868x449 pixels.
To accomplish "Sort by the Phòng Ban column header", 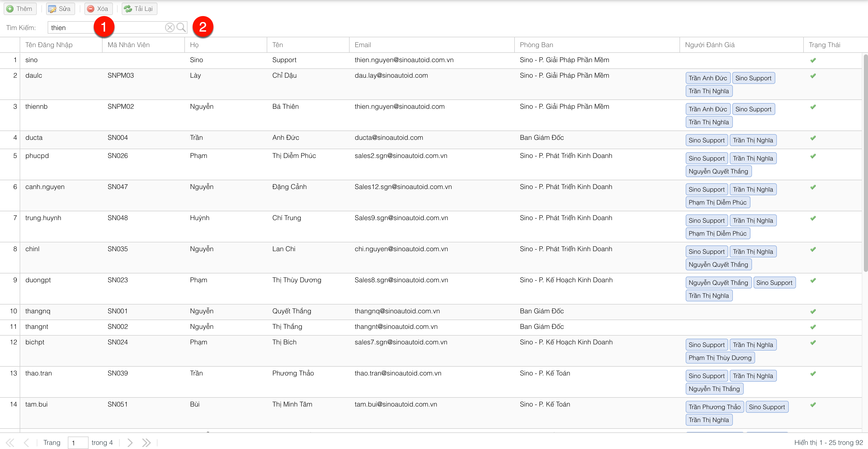I will 536,45.
